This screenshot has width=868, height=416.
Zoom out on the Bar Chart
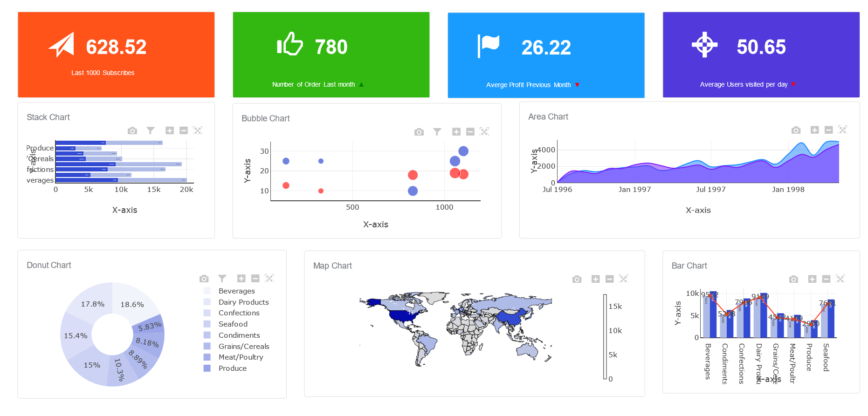click(827, 279)
